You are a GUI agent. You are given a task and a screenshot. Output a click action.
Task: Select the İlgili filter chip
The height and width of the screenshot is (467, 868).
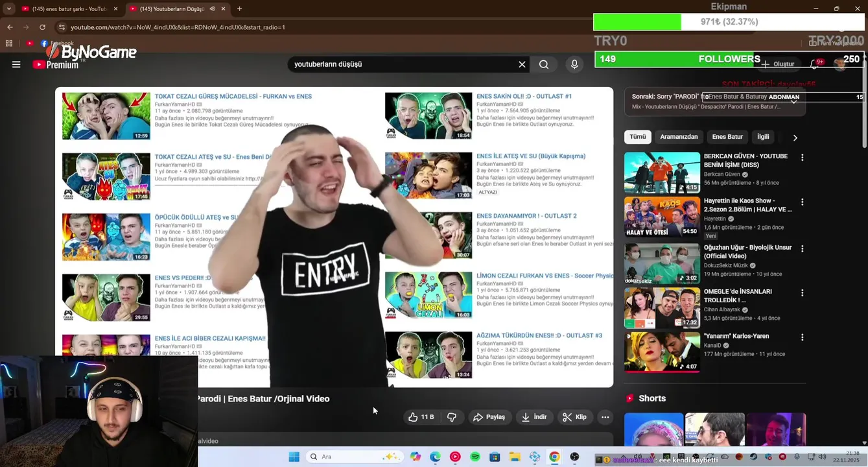pyautogui.click(x=763, y=137)
